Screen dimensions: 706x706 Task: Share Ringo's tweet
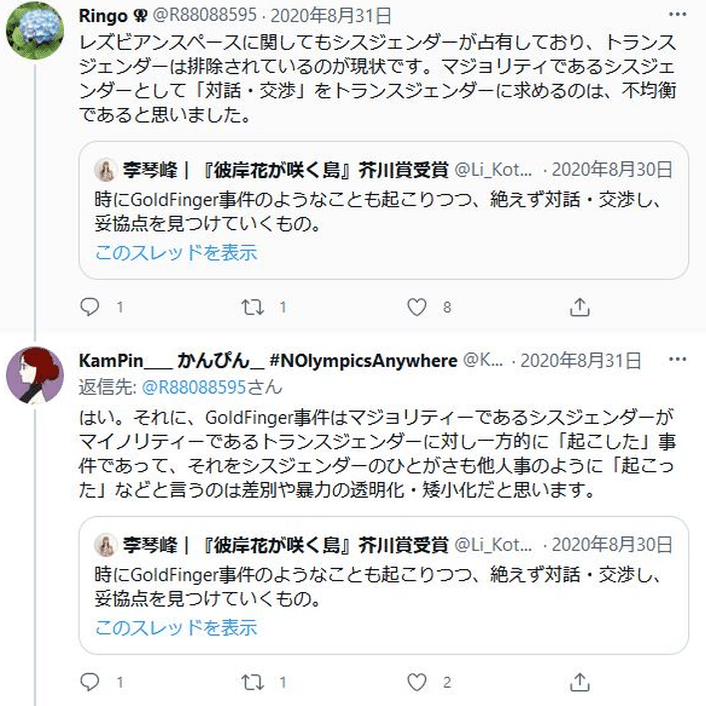(x=579, y=307)
